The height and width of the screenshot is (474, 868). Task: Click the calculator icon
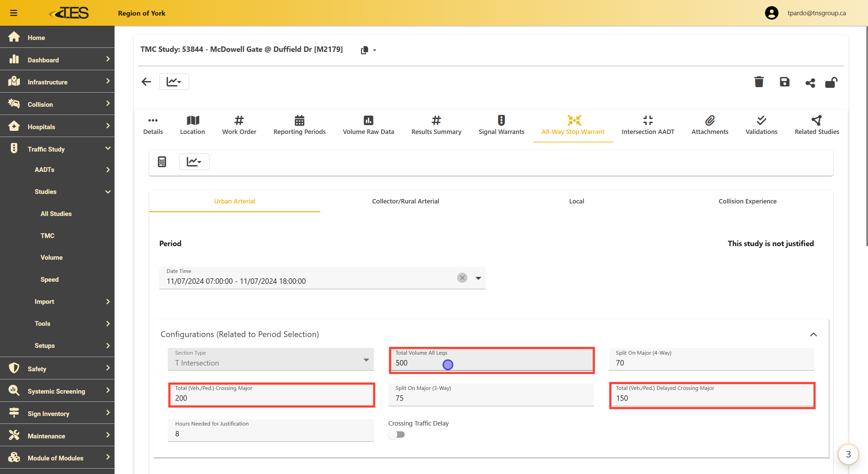click(162, 162)
